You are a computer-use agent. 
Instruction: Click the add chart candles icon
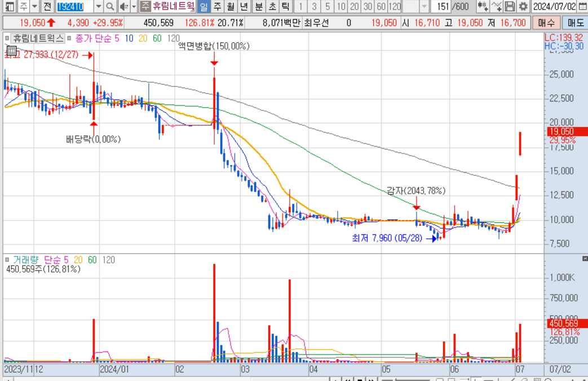coord(483,6)
